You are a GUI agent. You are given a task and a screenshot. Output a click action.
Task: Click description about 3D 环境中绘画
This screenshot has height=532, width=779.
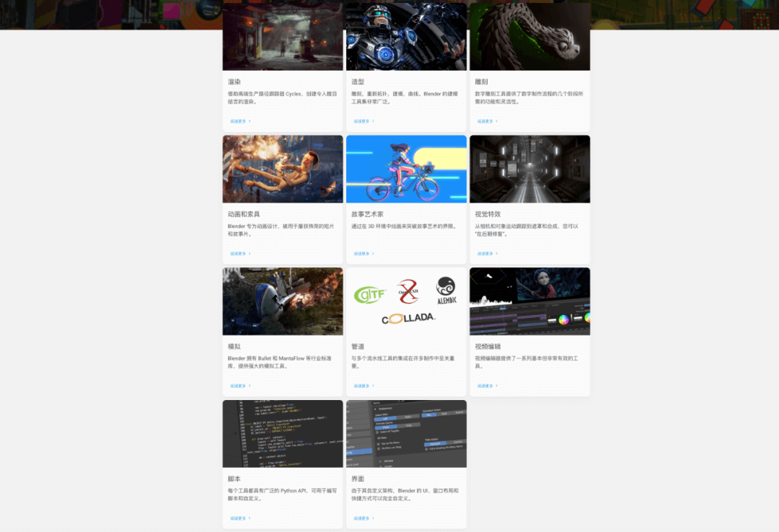404,226
